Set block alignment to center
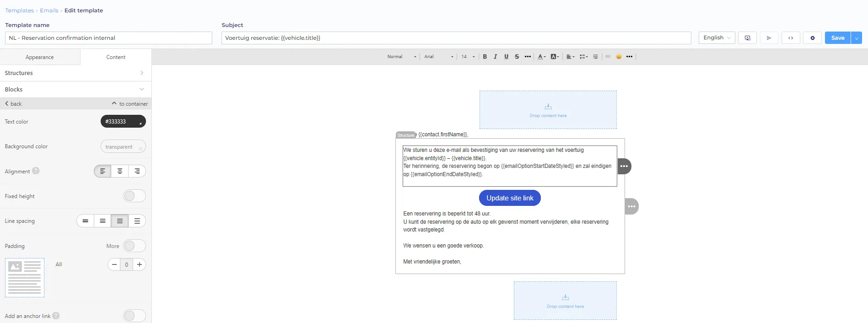 120,171
